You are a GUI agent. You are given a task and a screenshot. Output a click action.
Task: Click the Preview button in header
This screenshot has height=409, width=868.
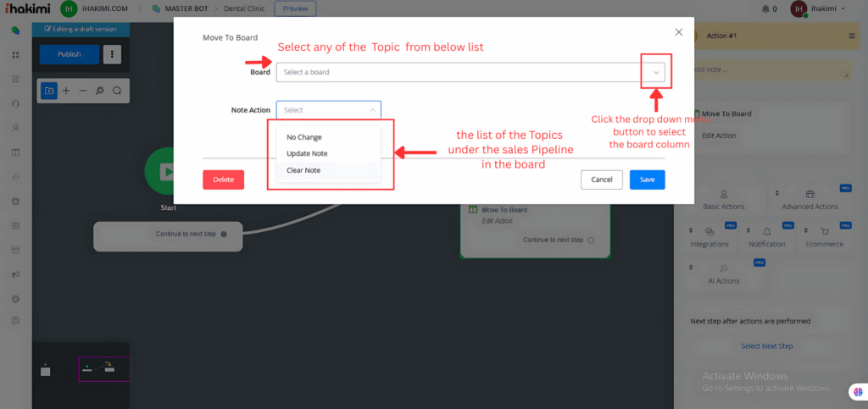point(295,9)
